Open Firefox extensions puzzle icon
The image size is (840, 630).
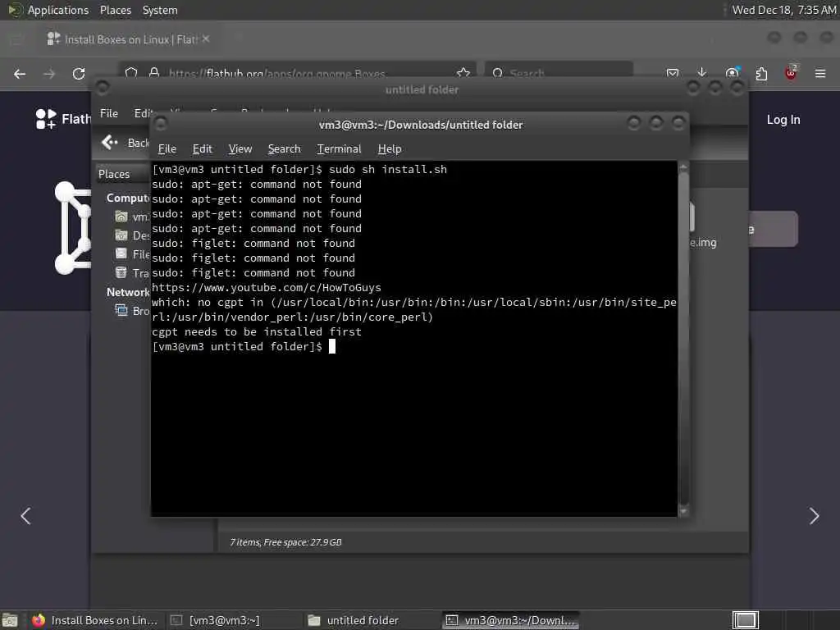point(761,74)
